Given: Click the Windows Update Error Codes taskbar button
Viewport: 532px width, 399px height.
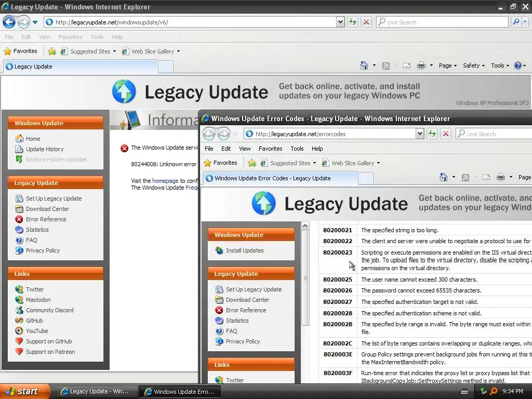Looking at the screenshot, I should [x=180, y=391].
